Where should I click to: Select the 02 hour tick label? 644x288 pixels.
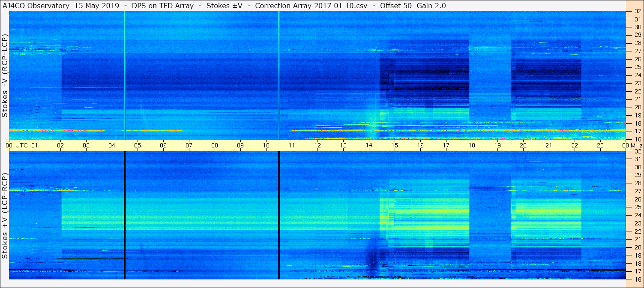pyautogui.click(x=60, y=145)
